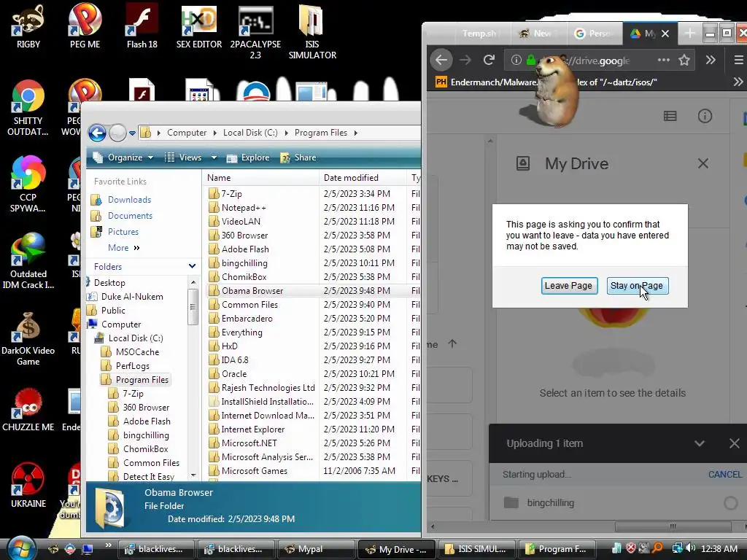Click the Stay on Page button
This screenshot has height=560, width=747.
[637, 286]
